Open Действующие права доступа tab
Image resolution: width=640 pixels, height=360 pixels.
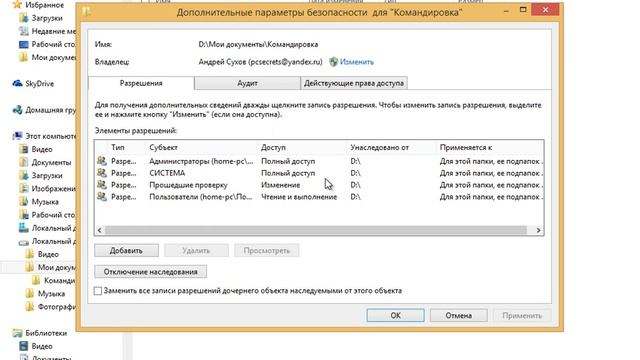tap(353, 83)
